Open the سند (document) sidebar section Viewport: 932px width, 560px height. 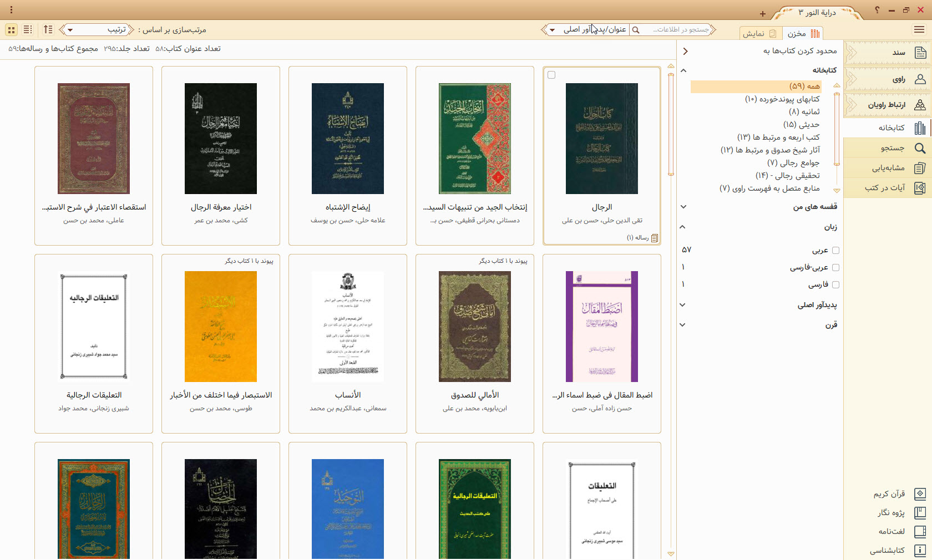point(888,53)
